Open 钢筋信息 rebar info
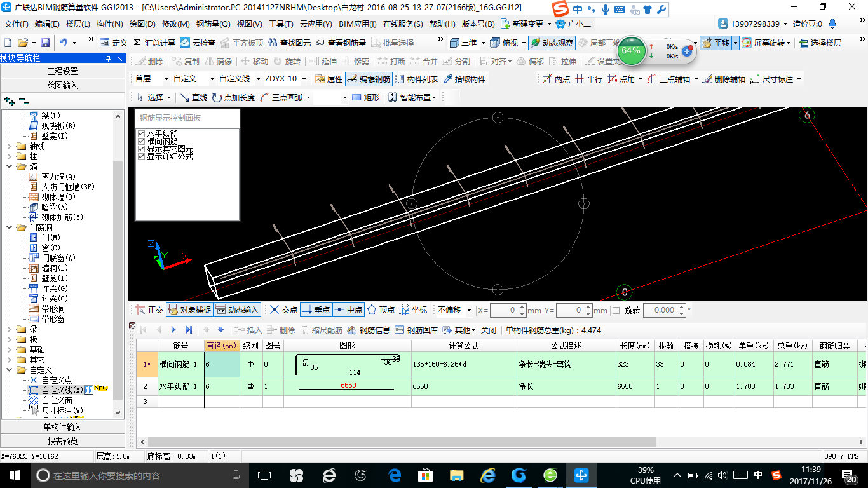The image size is (868, 488). 369,330
